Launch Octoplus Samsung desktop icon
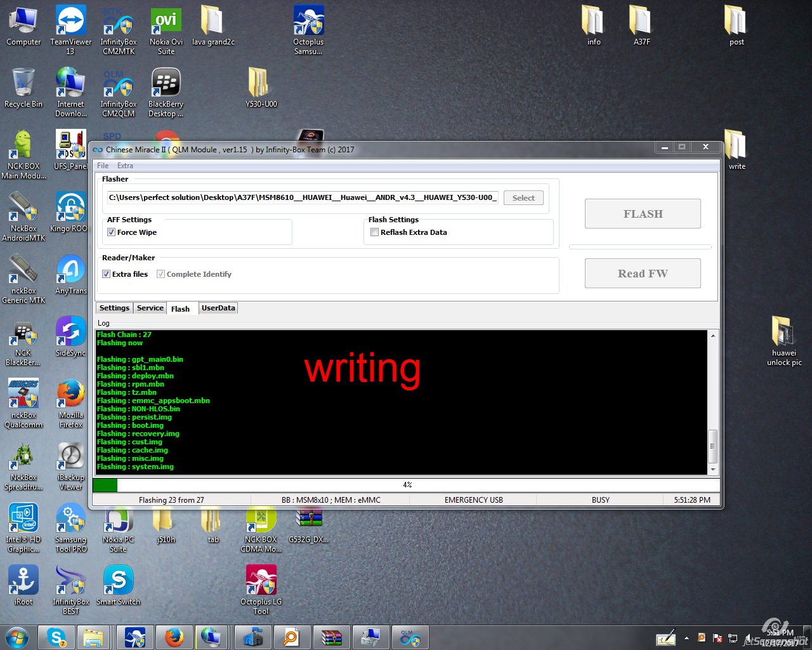 308,30
